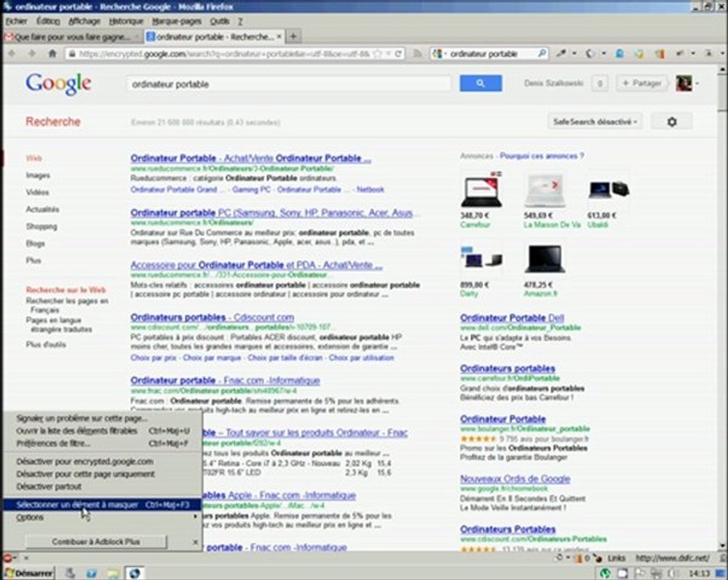Click the profile avatar picture
This screenshot has width=728, height=580.
[684, 84]
